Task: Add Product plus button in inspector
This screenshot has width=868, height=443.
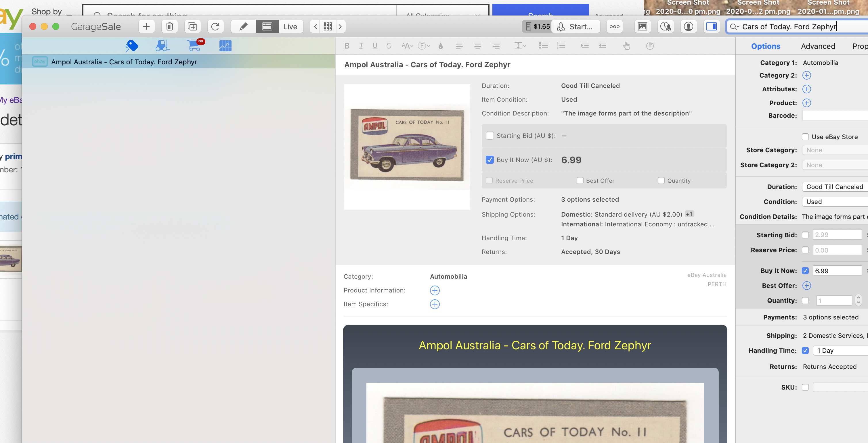Action: click(807, 103)
